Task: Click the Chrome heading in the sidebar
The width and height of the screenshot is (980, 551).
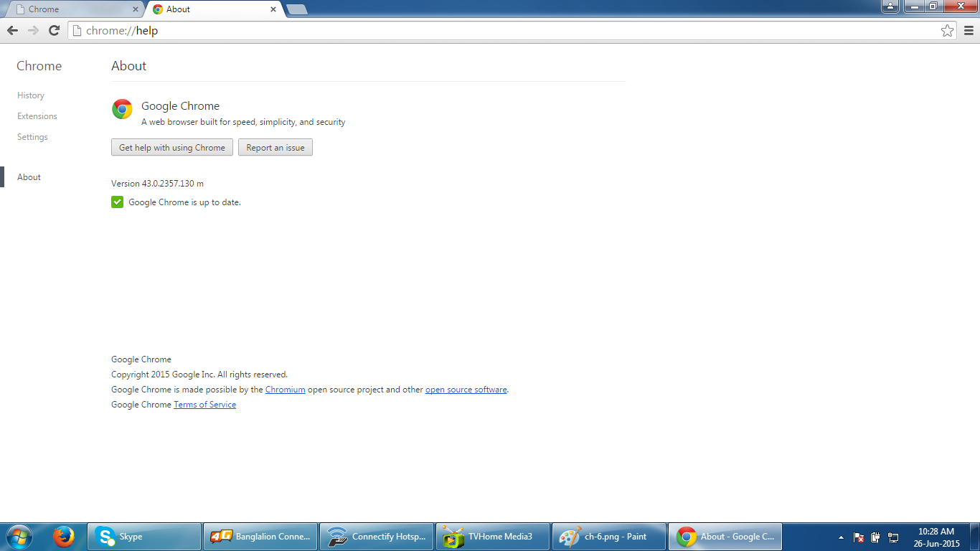Action: tap(39, 66)
